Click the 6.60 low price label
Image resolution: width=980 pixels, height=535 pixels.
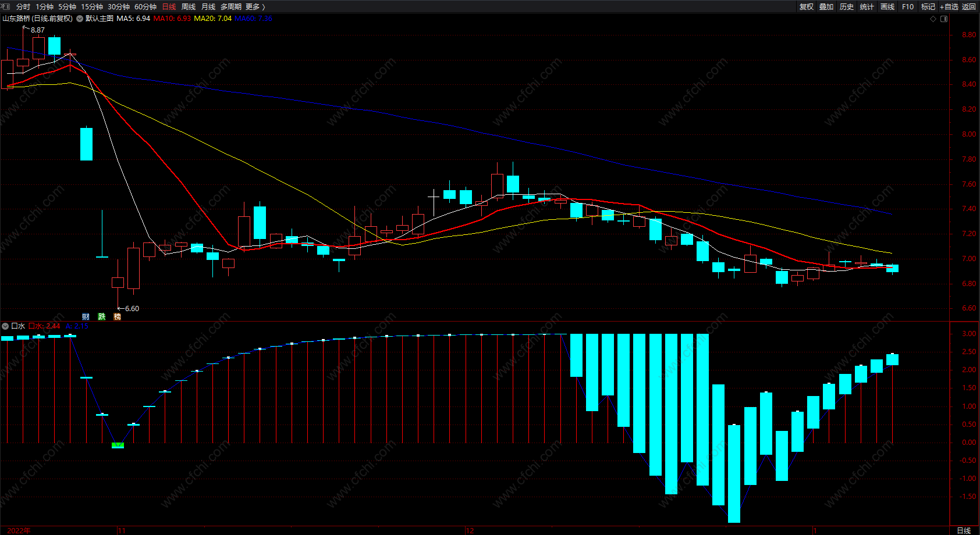pos(132,309)
